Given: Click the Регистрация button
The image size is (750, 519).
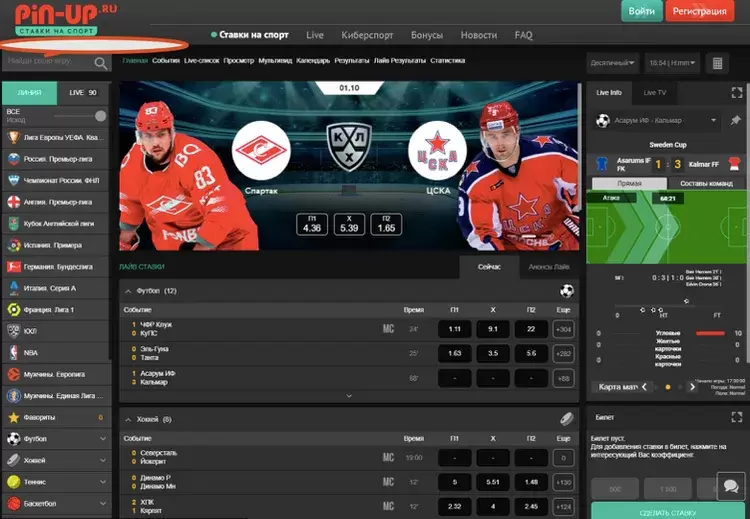Looking at the screenshot, I should point(699,11).
